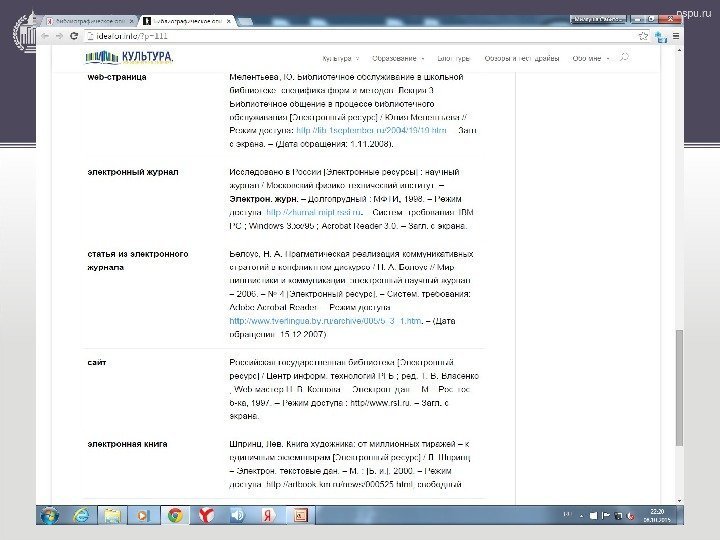
Task: Click the text 'электронная книга'
Action: (x=127, y=444)
